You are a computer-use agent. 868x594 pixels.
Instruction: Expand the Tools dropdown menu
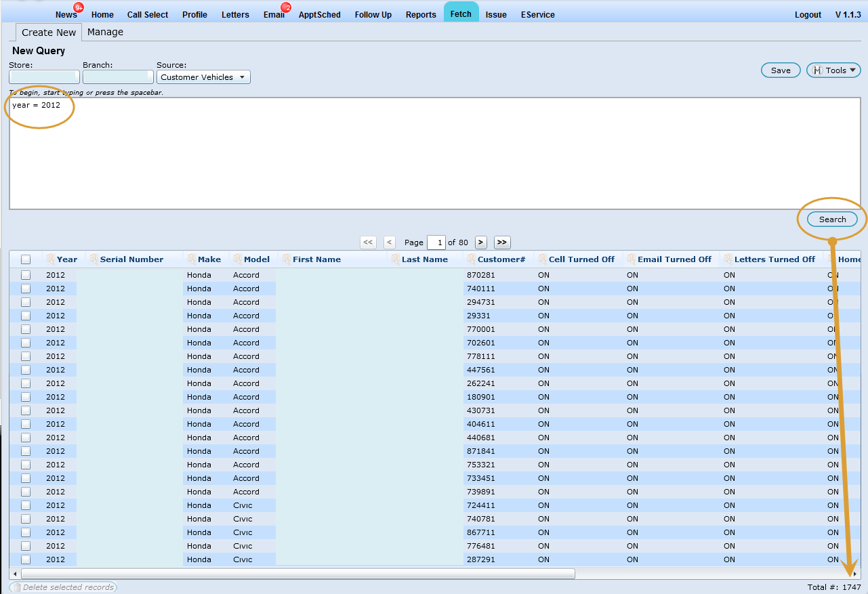(833, 70)
